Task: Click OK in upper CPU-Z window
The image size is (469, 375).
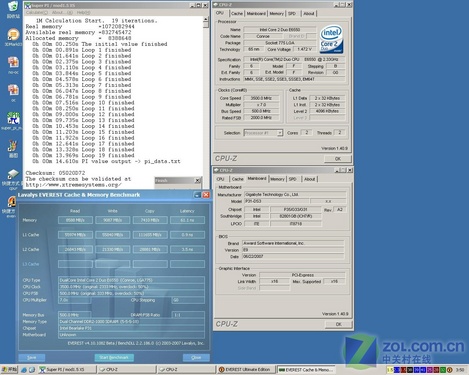Action: (x=338, y=159)
